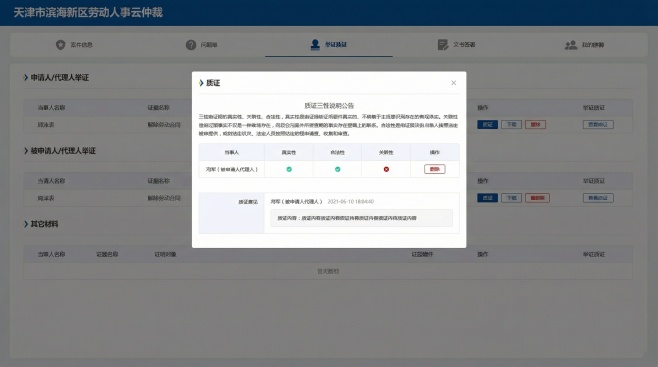Click the 冯军 party cell in the dialog table
Screen dimensions: 658x367
click(232, 169)
